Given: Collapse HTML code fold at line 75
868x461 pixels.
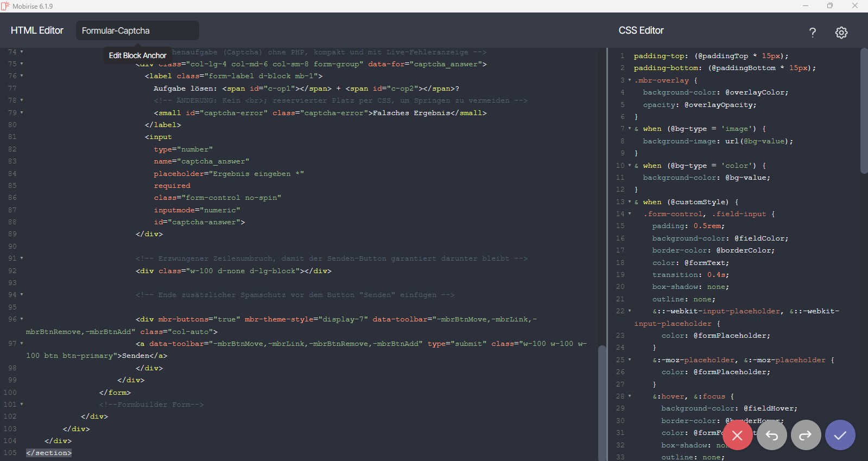Looking at the screenshot, I should pyautogui.click(x=22, y=64).
